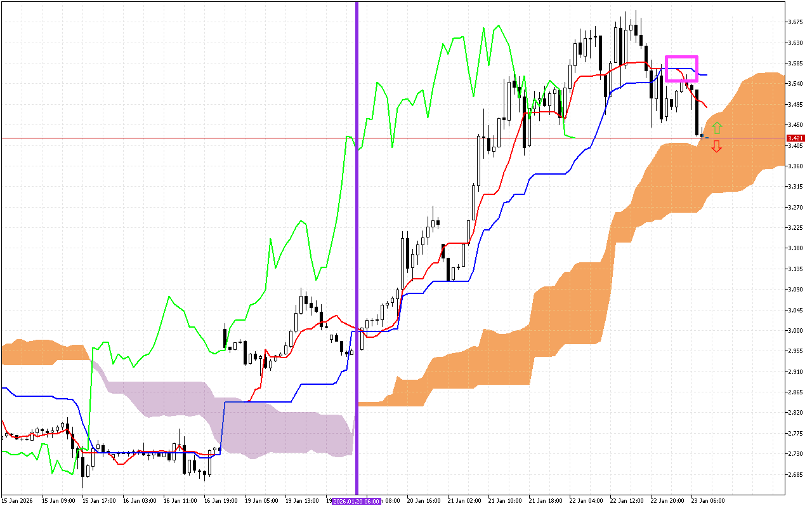Screen dimensions: 812x508
Task: Select the purple vertical line
Action: pyautogui.click(x=357, y=190)
